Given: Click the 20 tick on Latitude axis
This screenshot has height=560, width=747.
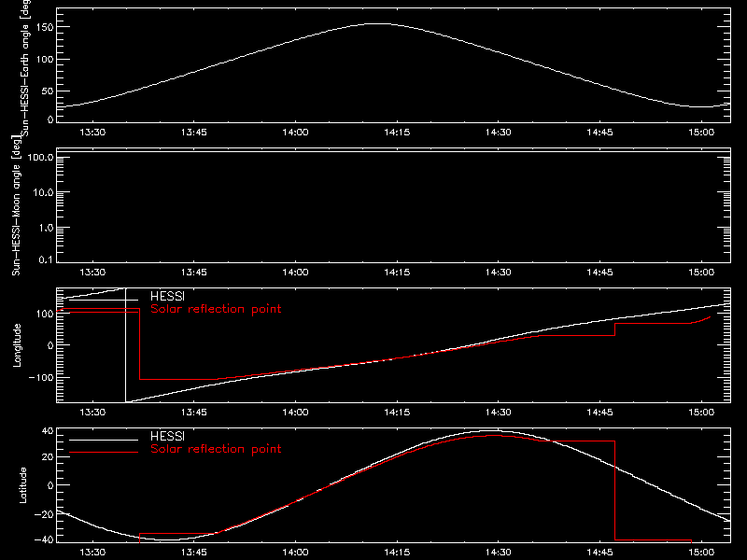Looking at the screenshot, I should [x=48, y=457].
